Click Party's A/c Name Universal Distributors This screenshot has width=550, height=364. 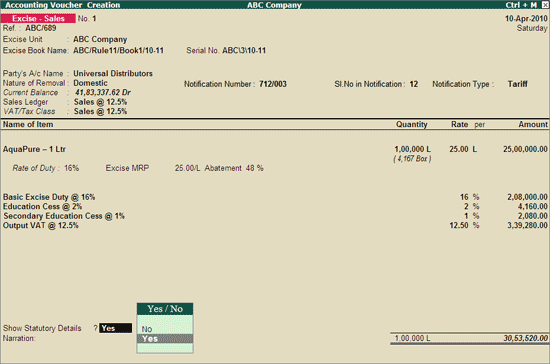click(x=113, y=74)
